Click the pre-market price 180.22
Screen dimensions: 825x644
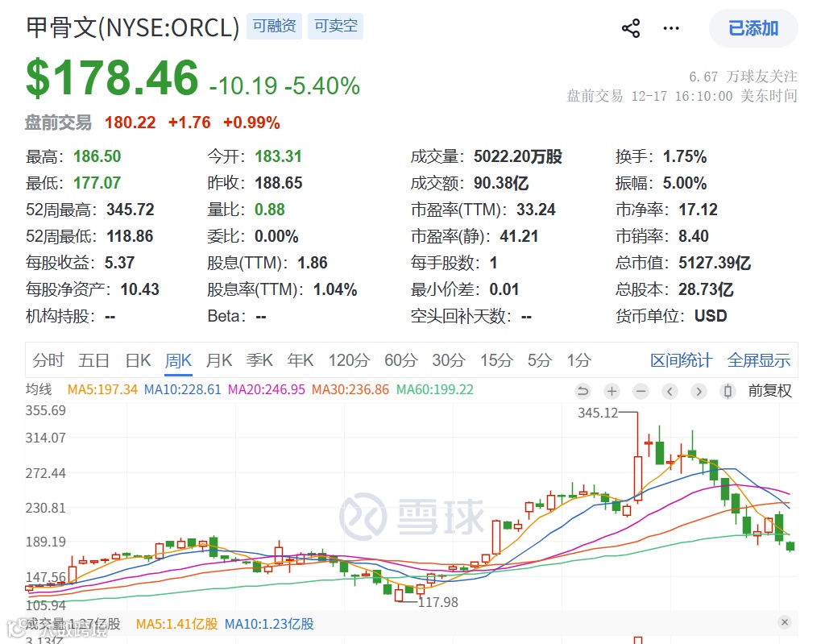tap(130, 123)
